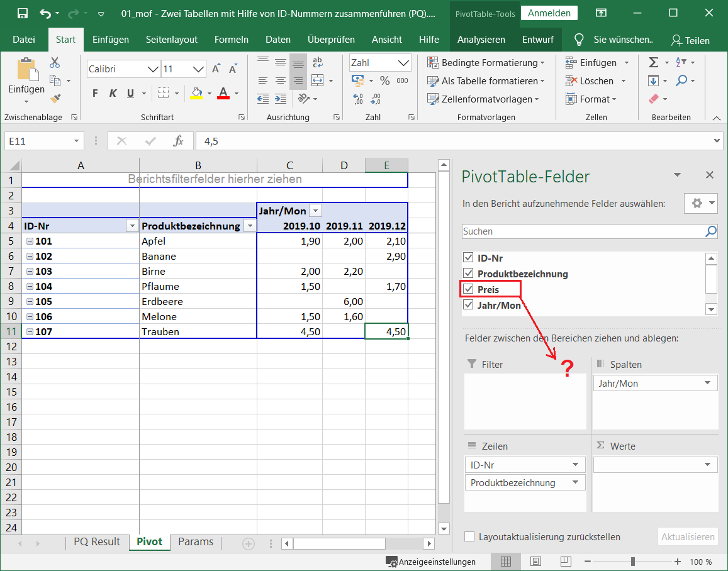Open Bedingte Formatierung menu button
Viewport: 728px width, 571px height.
click(486, 63)
